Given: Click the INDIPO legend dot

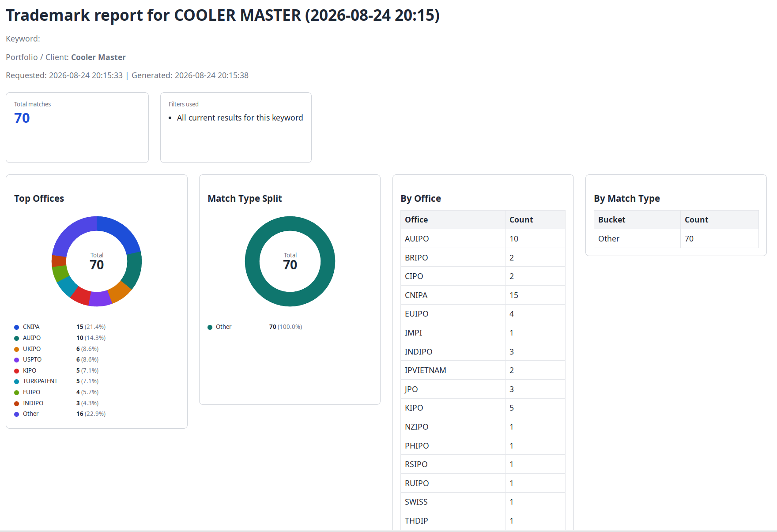Looking at the screenshot, I should tap(16, 404).
